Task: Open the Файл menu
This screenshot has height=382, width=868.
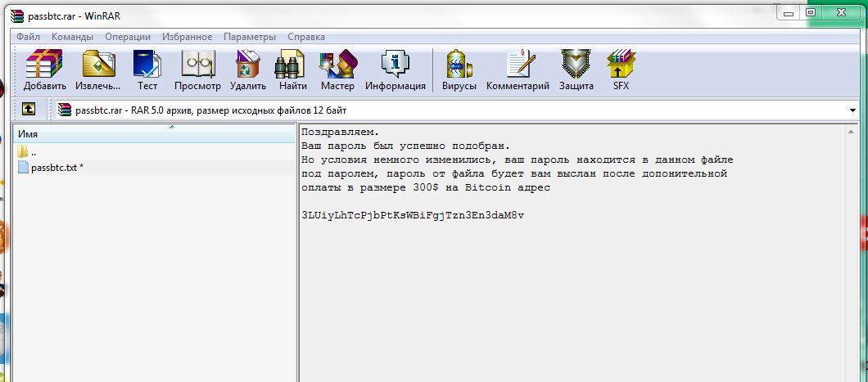Action: point(28,37)
